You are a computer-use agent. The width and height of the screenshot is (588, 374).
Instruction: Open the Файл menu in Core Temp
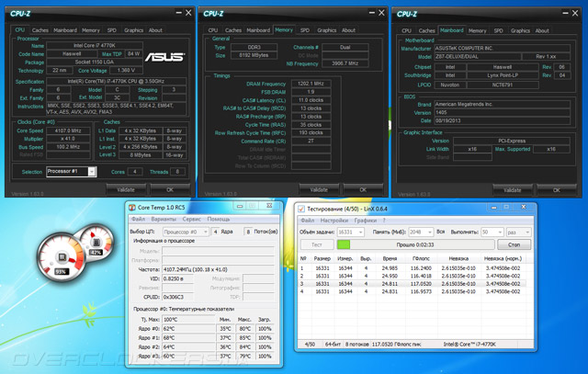click(138, 219)
